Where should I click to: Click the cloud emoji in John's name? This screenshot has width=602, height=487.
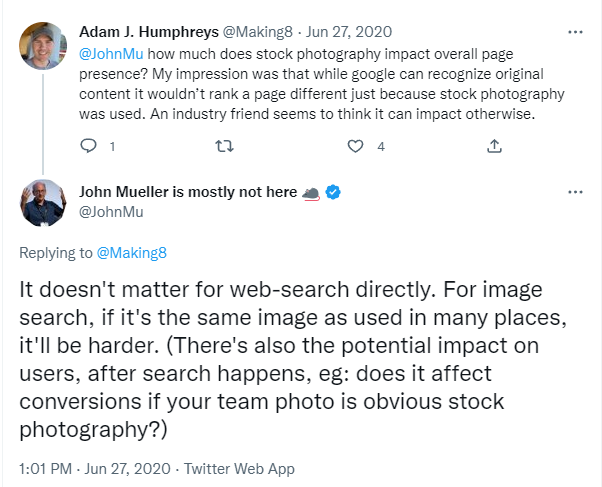[x=311, y=193]
